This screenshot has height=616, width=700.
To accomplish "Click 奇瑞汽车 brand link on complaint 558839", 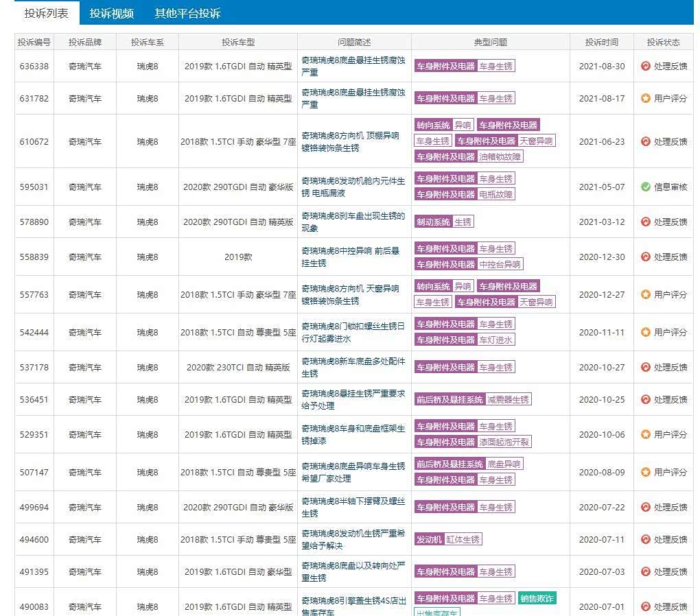I will click(x=86, y=257).
